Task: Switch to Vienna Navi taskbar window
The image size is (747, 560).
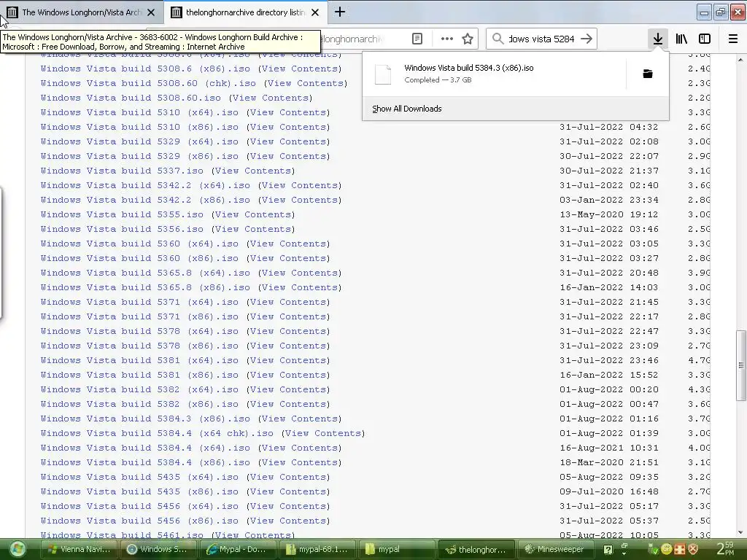Action: (79, 549)
